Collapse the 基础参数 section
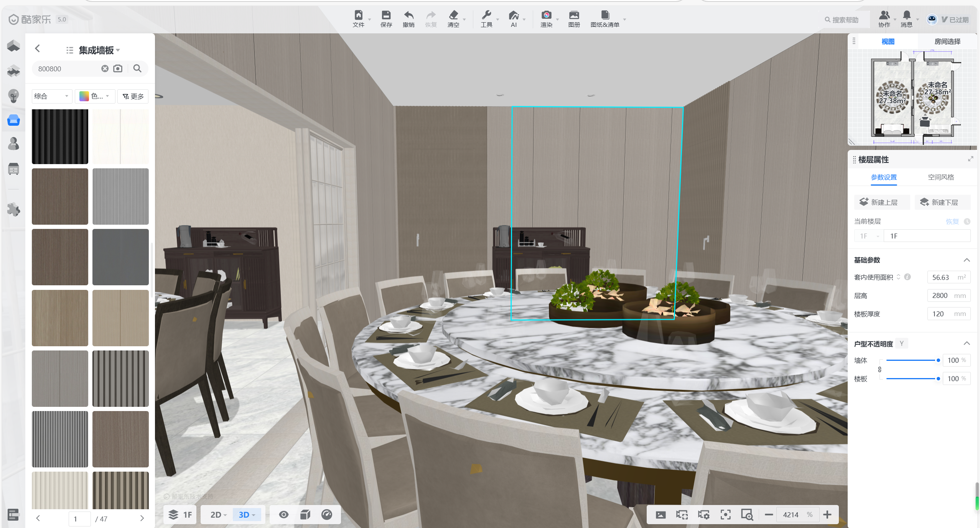 pyautogui.click(x=967, y=260)
